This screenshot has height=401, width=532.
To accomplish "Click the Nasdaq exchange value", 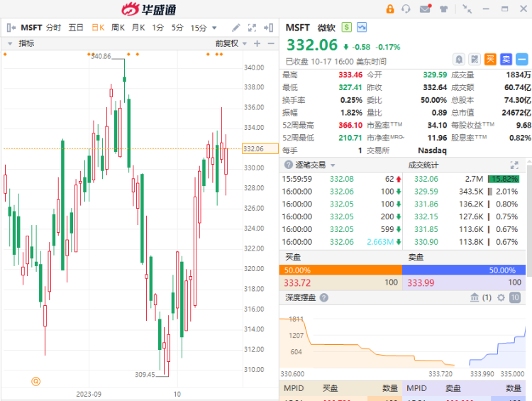I will click(432, 150).
